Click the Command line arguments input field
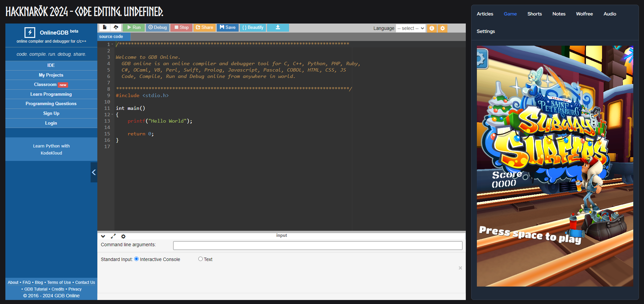 coord(317,246)
